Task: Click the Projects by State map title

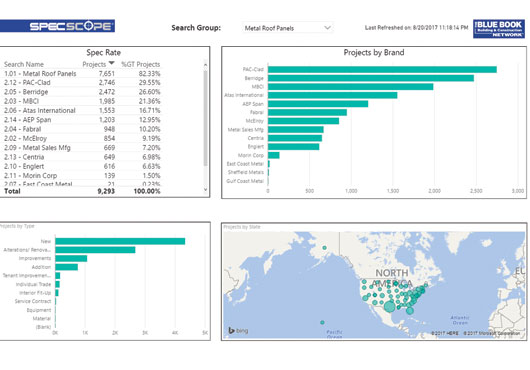Action: [242, 227]
